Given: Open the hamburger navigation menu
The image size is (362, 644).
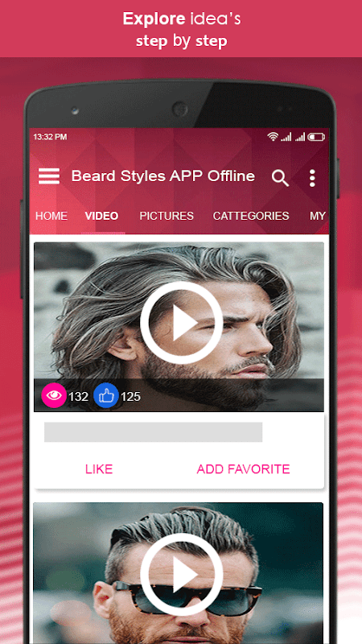Looking at the screenshot, I should click(49, 176).
